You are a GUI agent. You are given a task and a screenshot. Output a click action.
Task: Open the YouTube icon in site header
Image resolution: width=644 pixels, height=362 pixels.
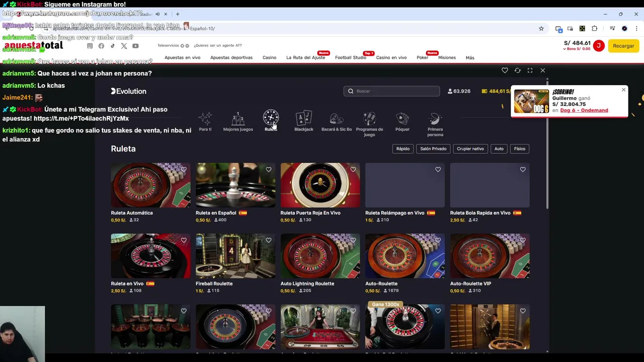pos(135,46)
